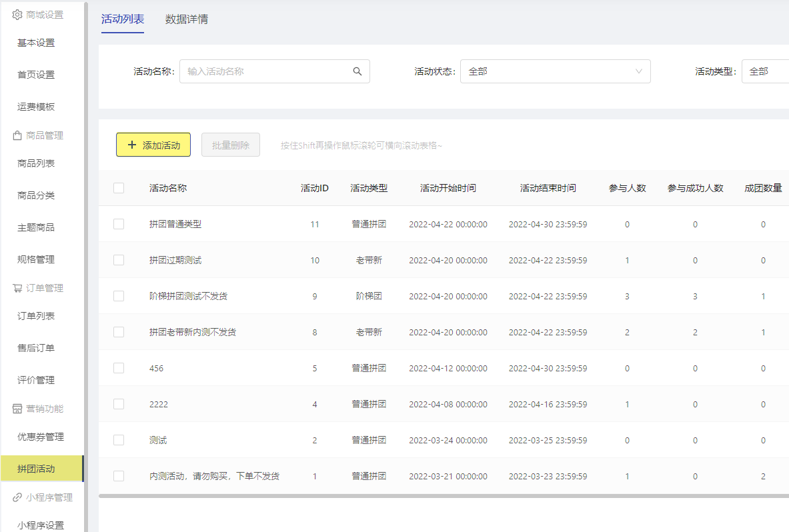Click activity name 拼团过期测试
Screen dimensions: 789x532
[175, 260]
